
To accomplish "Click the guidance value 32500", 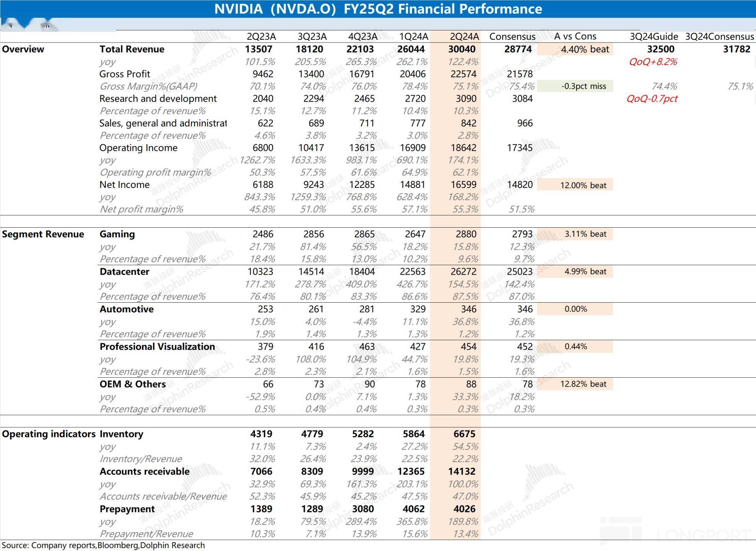I will (x=661, y=49).
